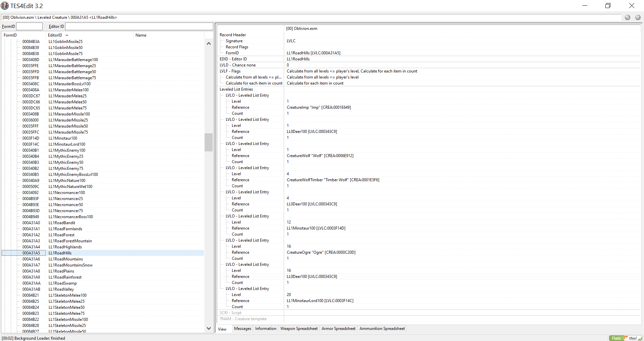Switch to the Weapon Spreadsheet tab
The width and height of the screenshot is (644, 341).
(299, 329)
